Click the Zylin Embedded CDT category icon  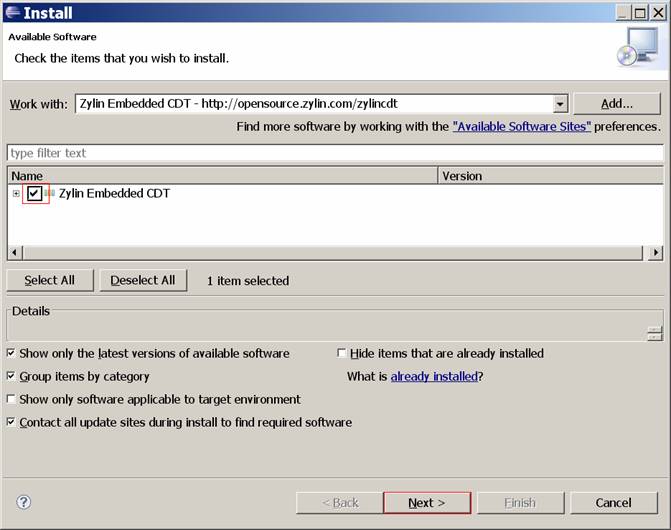[x=50, y=193]
